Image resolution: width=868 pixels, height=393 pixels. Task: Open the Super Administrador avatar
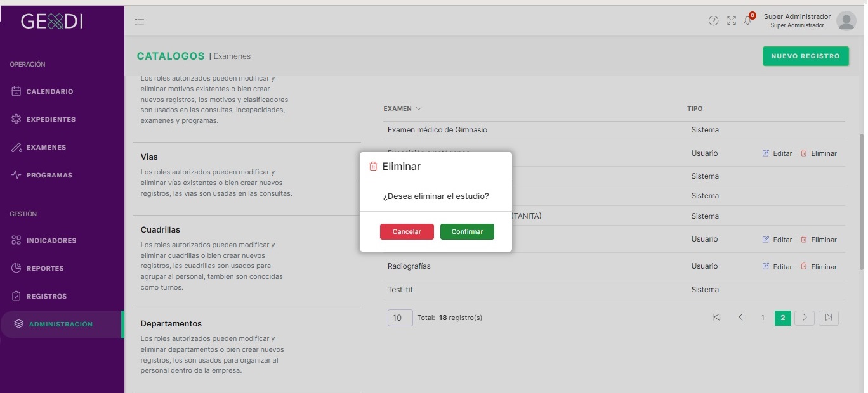(x=846, y=21)
